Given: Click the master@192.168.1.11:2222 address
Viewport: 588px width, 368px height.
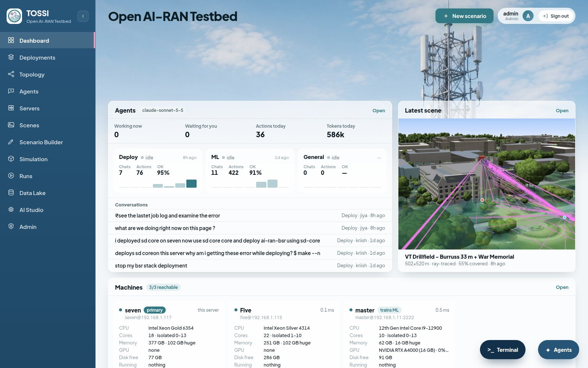Looking at the screenshot, I should coord(384,317).
